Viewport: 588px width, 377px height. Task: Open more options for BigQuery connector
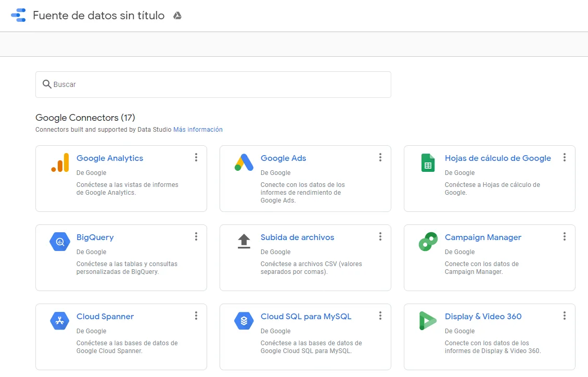(x=196, y=237)
